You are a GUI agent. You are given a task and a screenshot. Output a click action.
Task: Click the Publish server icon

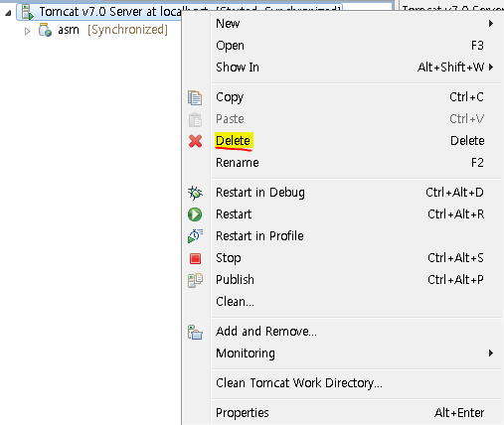pyautogui.click(x=195, y=280)
